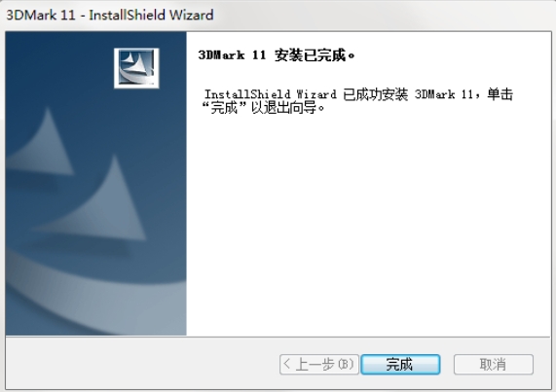Click the grey footer area left of the buttons

(x=142, y=364)
